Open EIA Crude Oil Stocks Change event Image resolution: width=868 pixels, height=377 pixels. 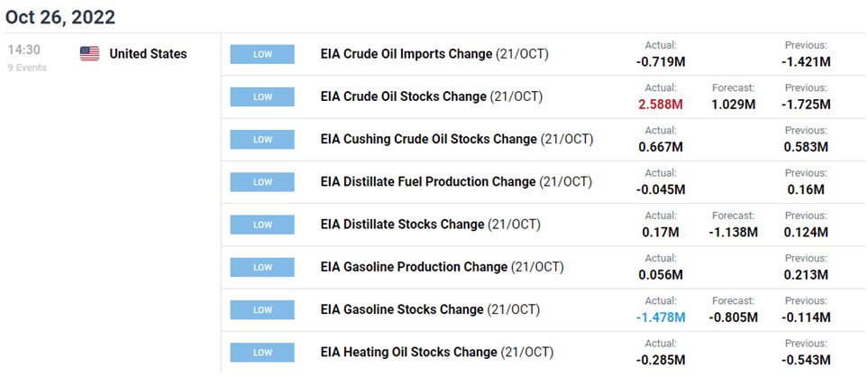(431, 97)
